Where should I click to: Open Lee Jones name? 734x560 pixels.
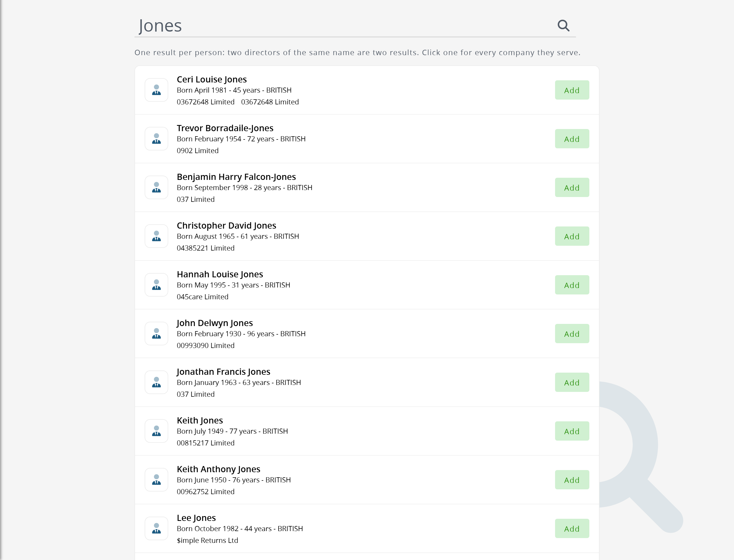tap(196, 518)
